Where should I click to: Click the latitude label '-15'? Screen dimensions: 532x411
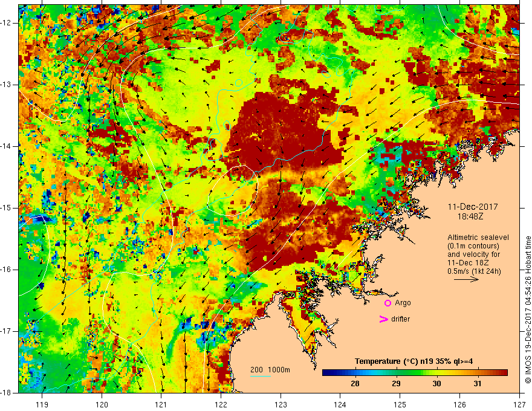7,208
